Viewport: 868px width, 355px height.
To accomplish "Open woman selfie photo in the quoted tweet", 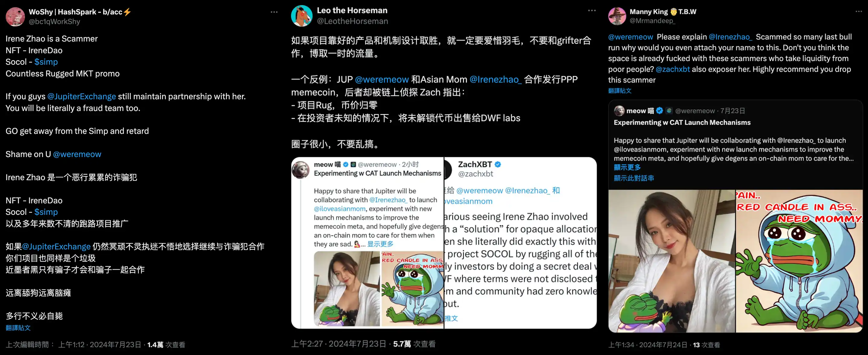I will tap(672, 261).
